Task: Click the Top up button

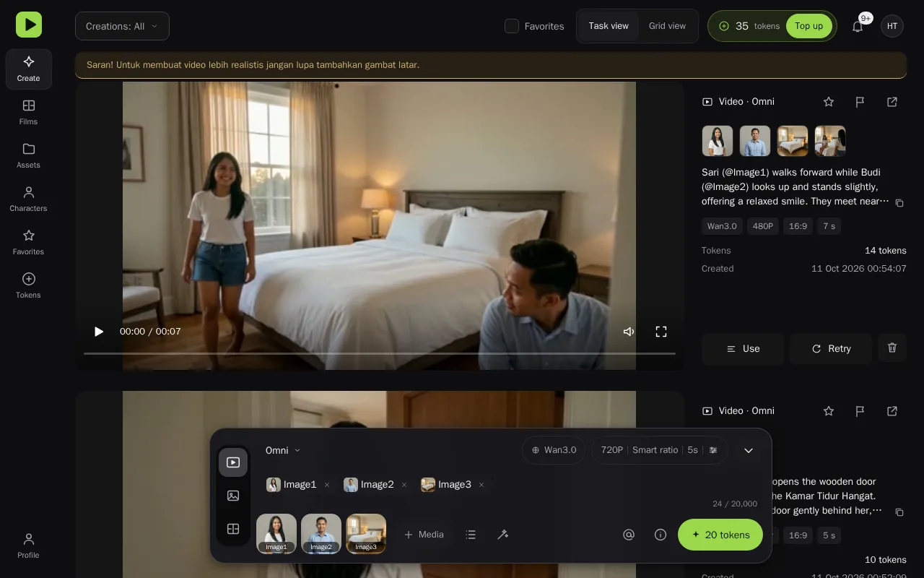Action: (808, 26)
